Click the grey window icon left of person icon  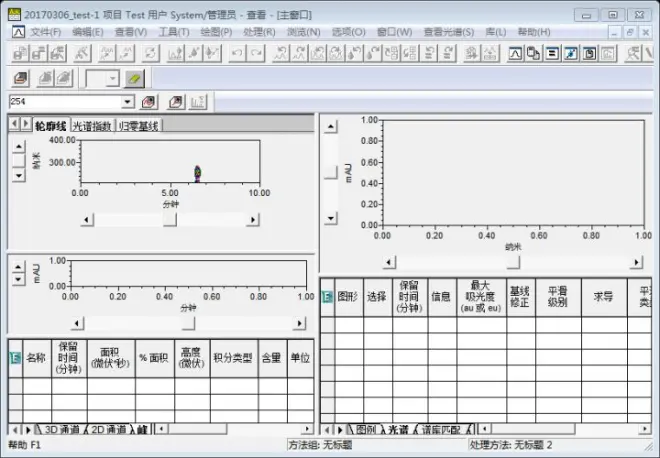(x=608, y=53)
